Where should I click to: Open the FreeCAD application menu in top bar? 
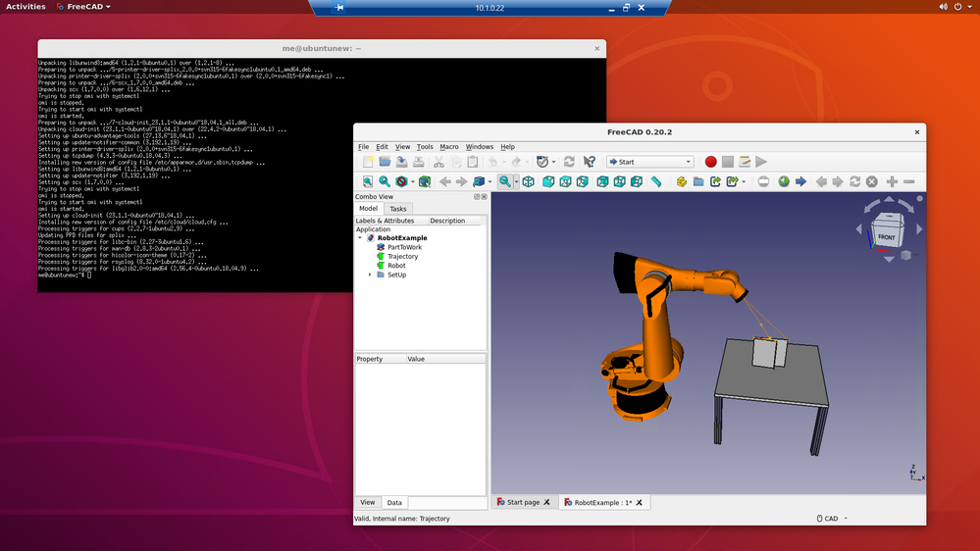coord(83,7)
